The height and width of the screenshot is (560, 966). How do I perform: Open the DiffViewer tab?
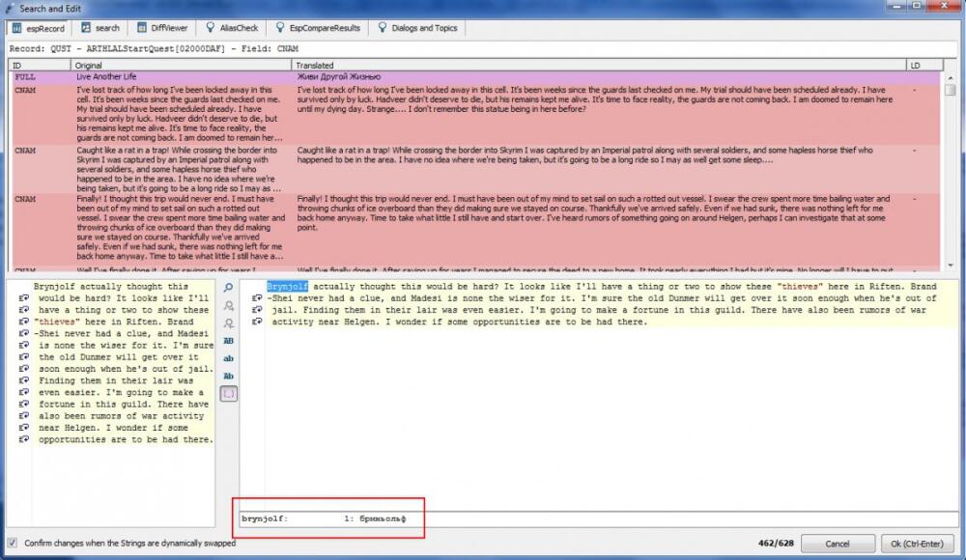pyautogui.click(x=162, y=28)
